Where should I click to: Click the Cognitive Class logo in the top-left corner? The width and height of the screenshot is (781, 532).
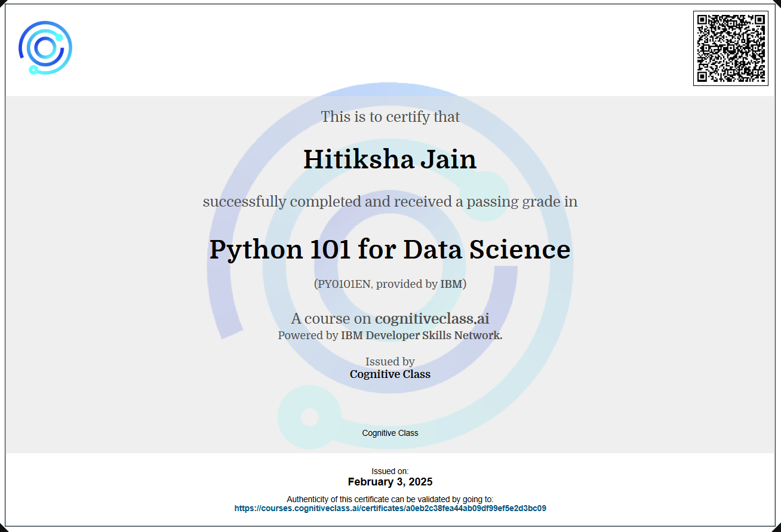pos(45,48)
